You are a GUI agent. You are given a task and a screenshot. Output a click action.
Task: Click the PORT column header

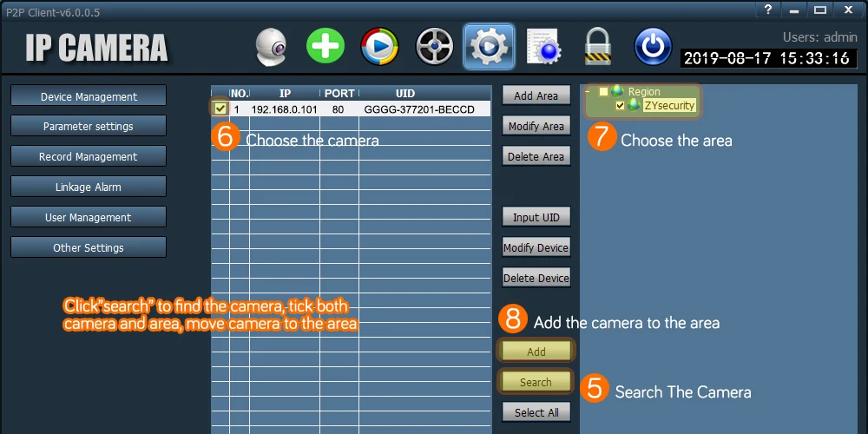point(339,94)
